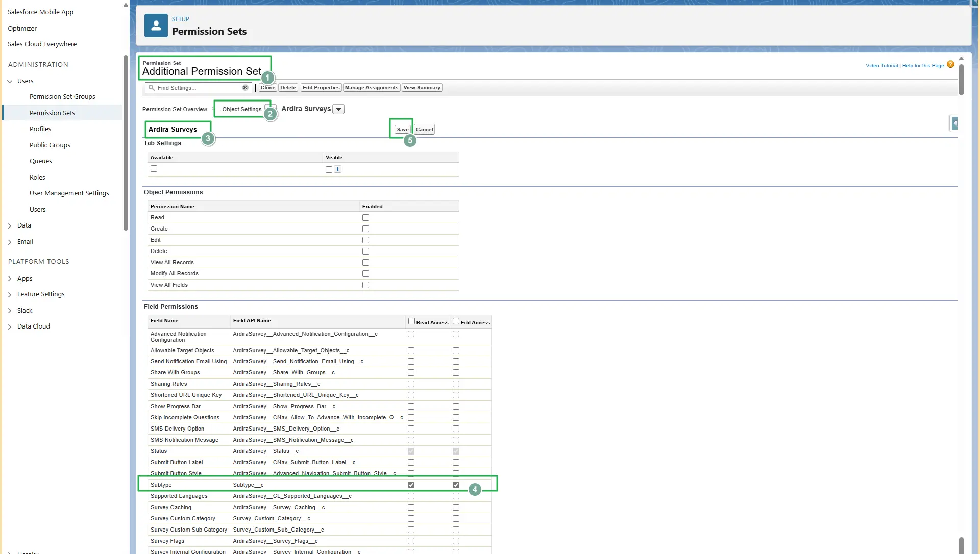The width and height of the screenshot is (980, 554).
Task: Click View Summary button
Action: [422, 88]
